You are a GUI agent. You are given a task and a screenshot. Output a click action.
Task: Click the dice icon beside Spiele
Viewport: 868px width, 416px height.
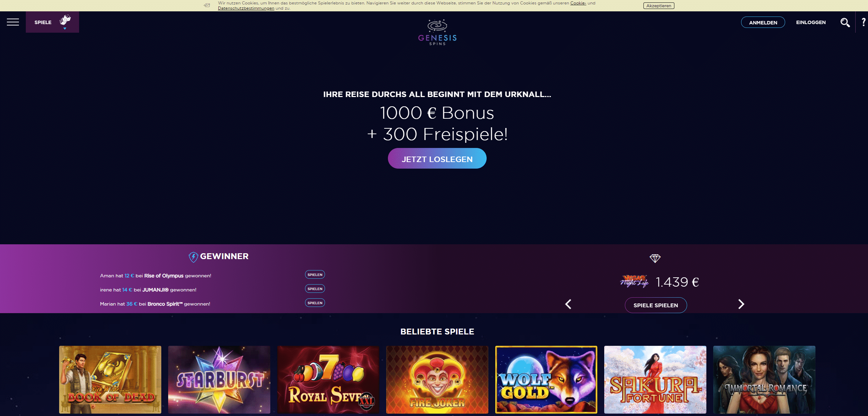(65, 20)
